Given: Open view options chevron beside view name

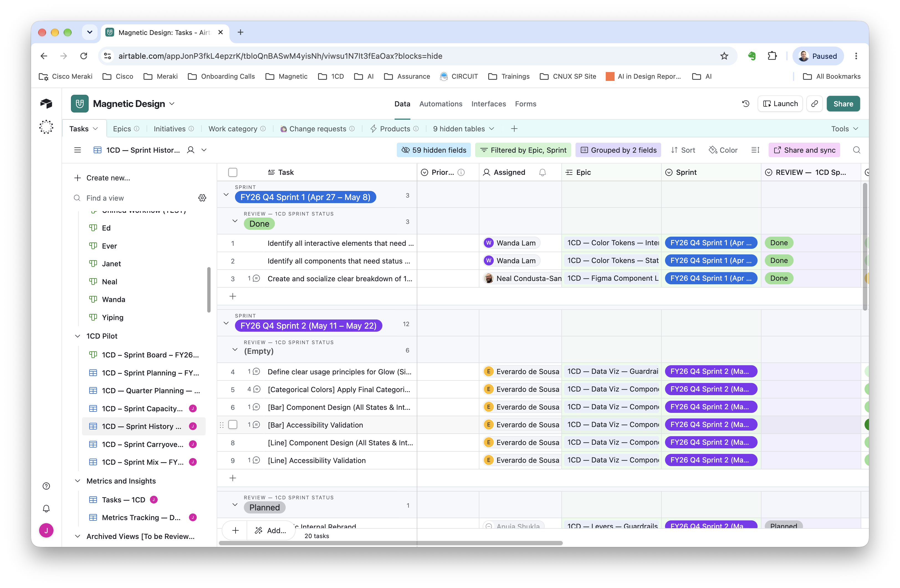Looking at the screenshot, I should (204, 150).
